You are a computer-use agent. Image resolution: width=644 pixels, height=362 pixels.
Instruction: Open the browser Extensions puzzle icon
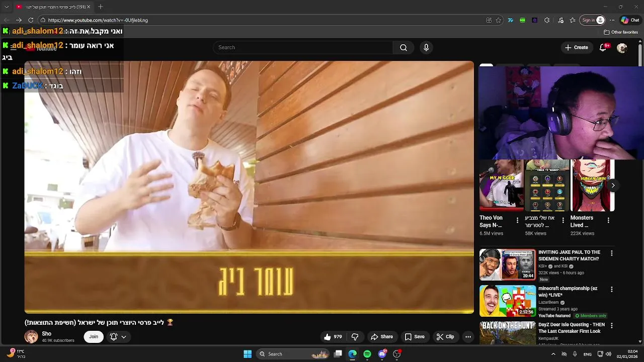tap(547, 20)
